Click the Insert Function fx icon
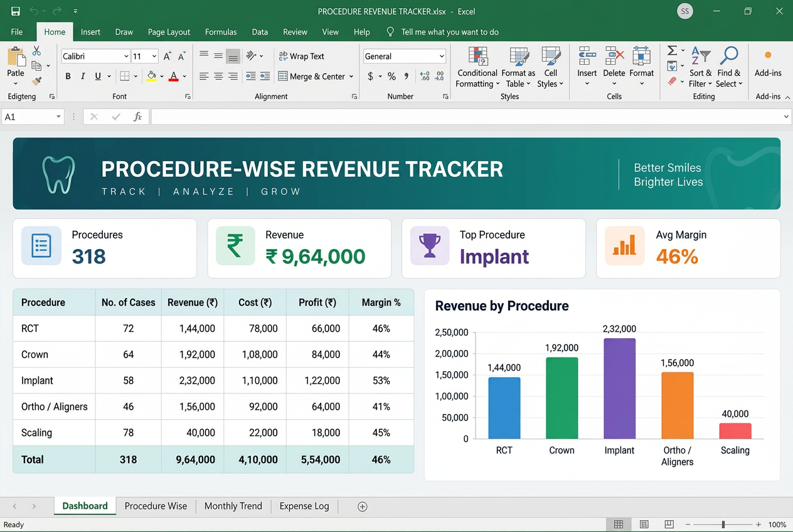 click(x=137, y=117)
